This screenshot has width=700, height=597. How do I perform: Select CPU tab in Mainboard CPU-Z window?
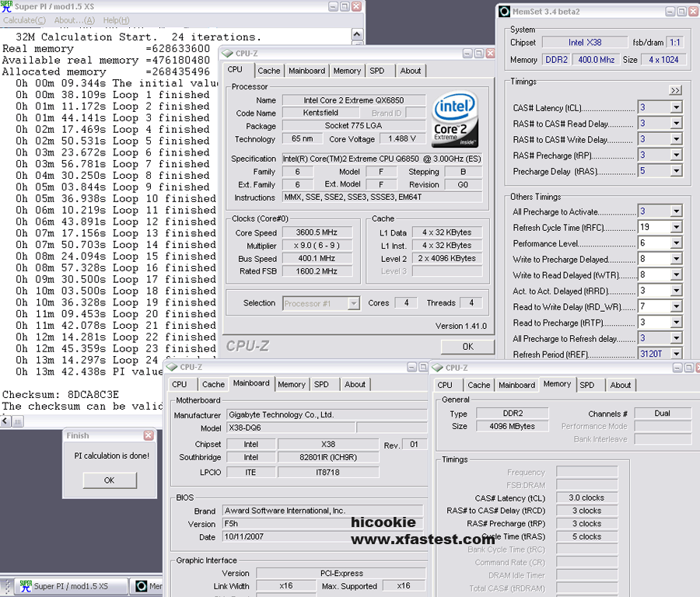(180, 385)
